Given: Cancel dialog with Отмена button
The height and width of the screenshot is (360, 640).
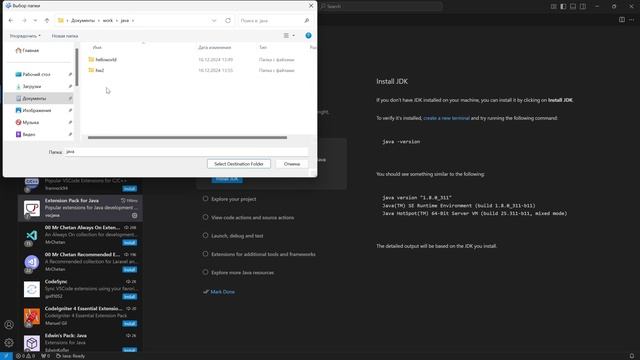Looking at the screenshot, I should click(292, 164).
